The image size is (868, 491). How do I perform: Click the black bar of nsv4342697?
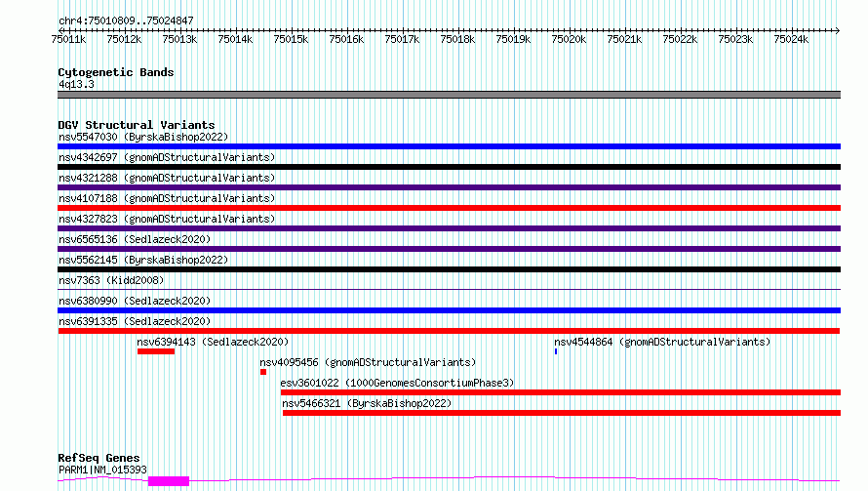click(x=449, y=167)
